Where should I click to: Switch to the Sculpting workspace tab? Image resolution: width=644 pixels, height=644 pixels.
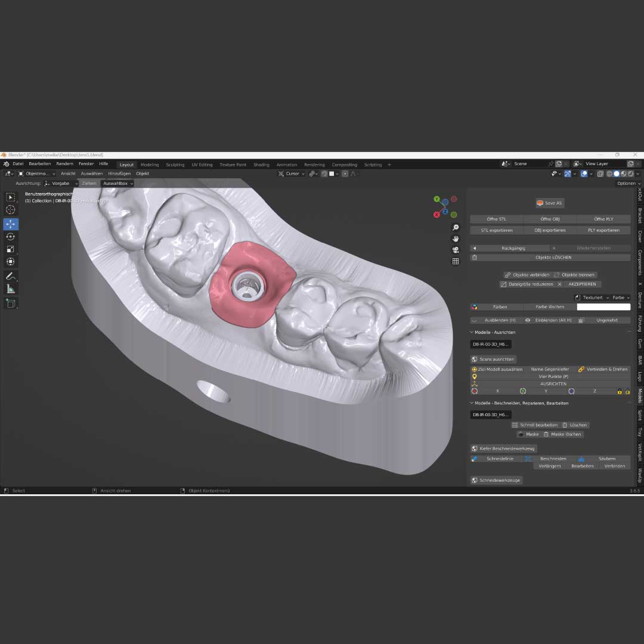pos(175,165)
